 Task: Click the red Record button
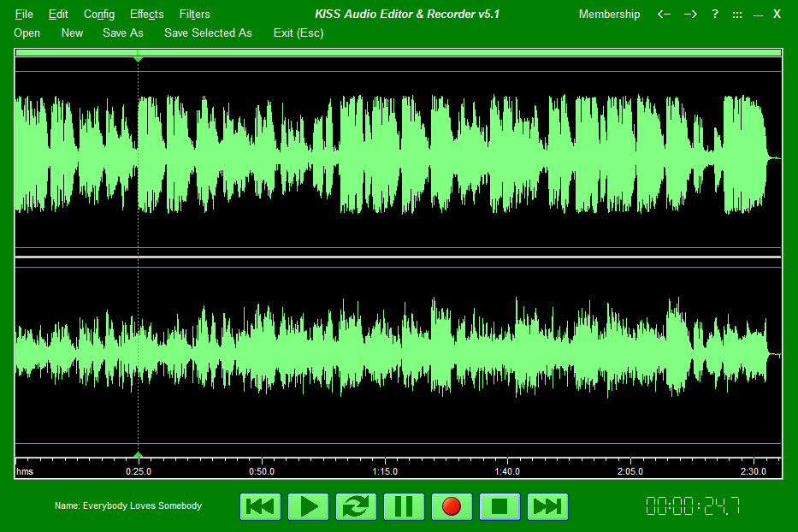pos(452,506)
